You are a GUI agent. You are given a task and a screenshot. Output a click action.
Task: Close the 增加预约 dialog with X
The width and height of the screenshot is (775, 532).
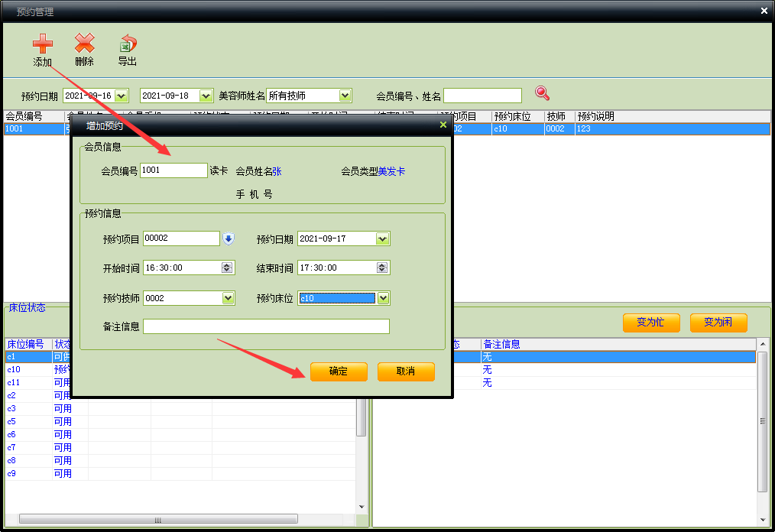pyautogui.click(x=443, y=125)
